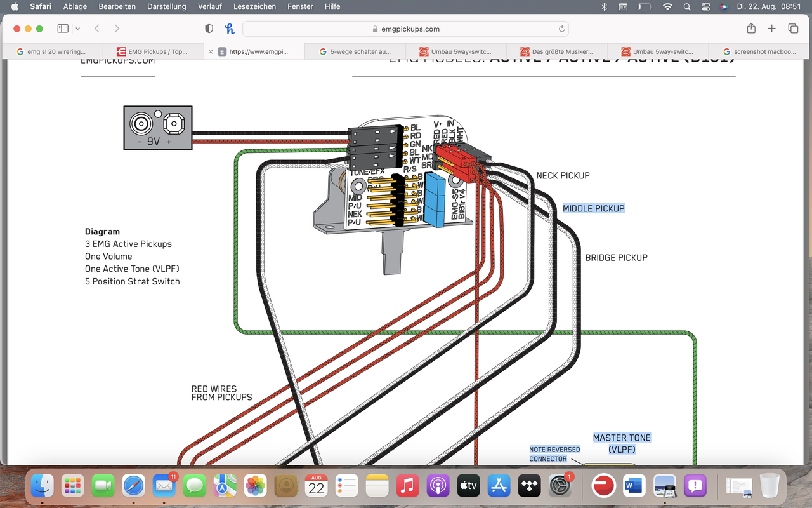Open Photos from the Dock
The image size is (812, 508).
pos(256,486)
